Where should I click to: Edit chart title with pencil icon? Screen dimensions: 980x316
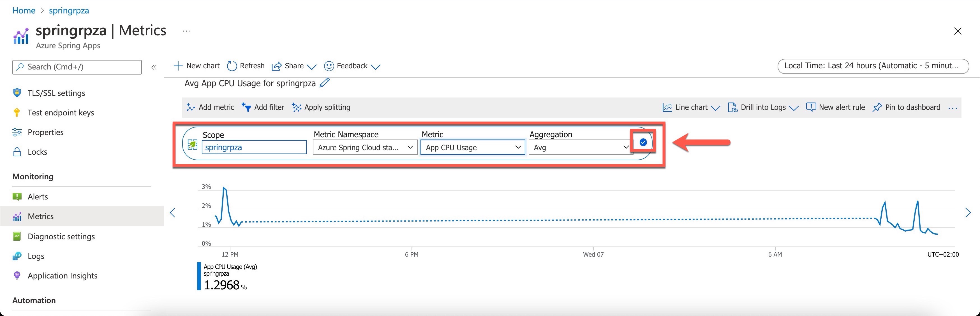click(325, 83)
